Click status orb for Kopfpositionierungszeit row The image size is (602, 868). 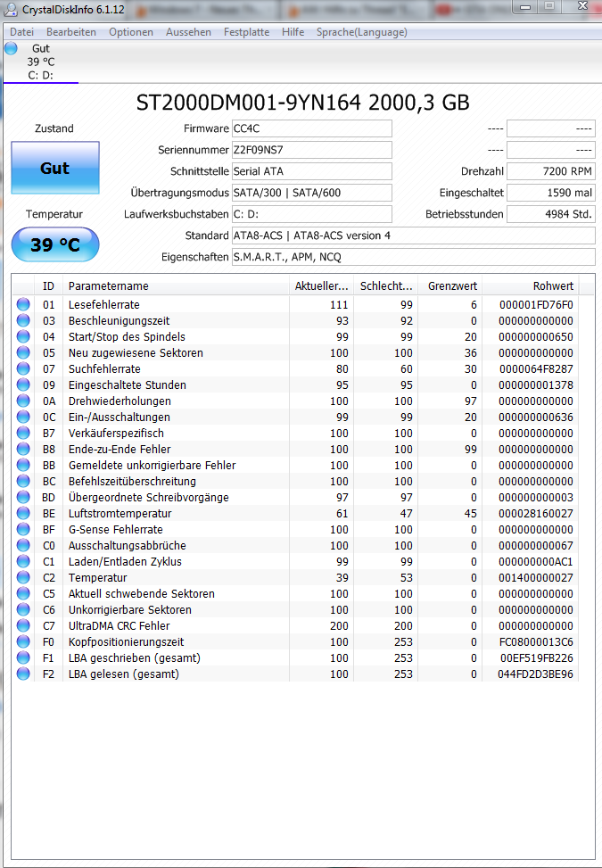[23, 641]
